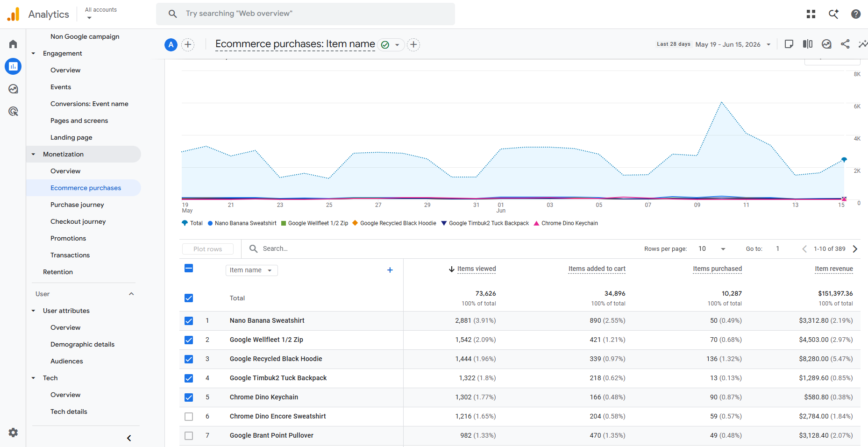
Task: Click the Analytics logo icon
Action: pyautogui.click(x=14, y=14)
